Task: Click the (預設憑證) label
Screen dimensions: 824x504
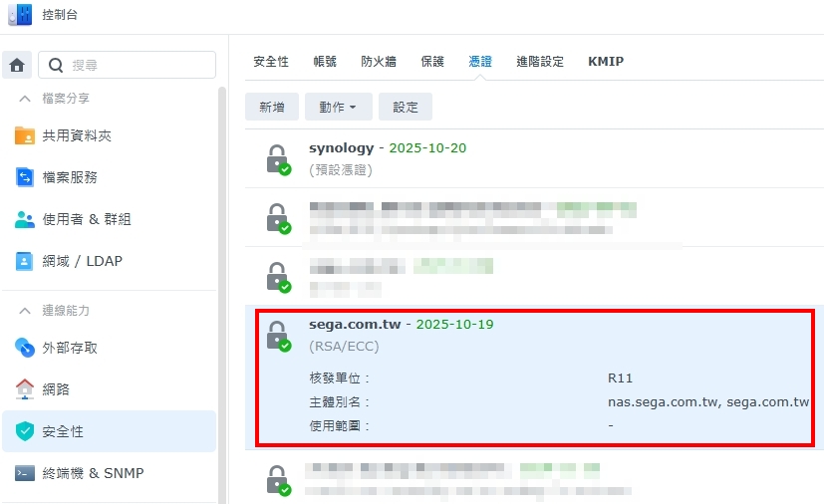Action: [341, 170]
